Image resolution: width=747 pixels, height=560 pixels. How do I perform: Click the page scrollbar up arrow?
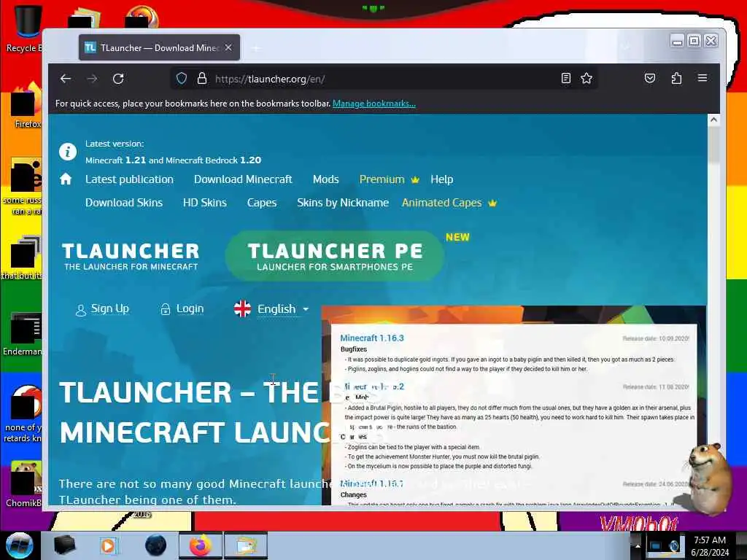click(713, 120)
